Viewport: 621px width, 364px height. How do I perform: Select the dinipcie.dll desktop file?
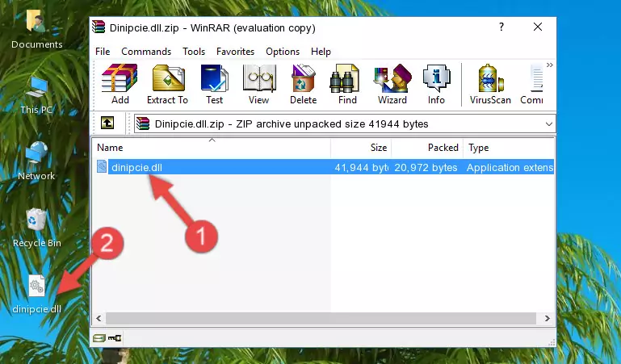click(37, 295)
